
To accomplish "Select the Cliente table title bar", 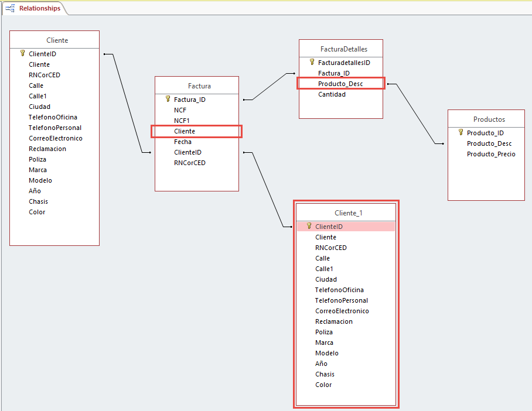I will tap(54, 40).
